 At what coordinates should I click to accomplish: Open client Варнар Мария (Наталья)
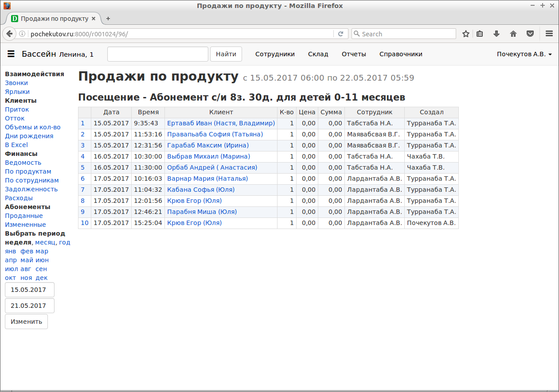coord(207,179)
